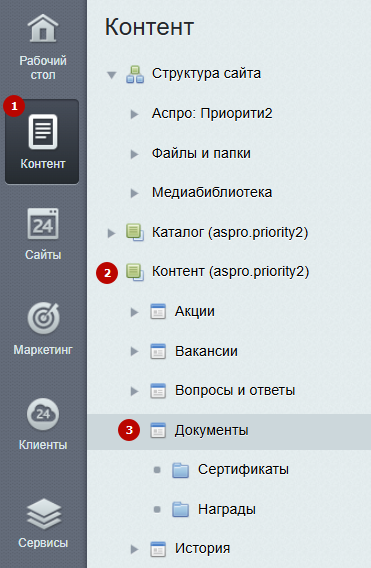371x568 pixels.
Task: Click the Структура сайта hierarchy icon
Action: pyautogui.click(x=135, y=74)
